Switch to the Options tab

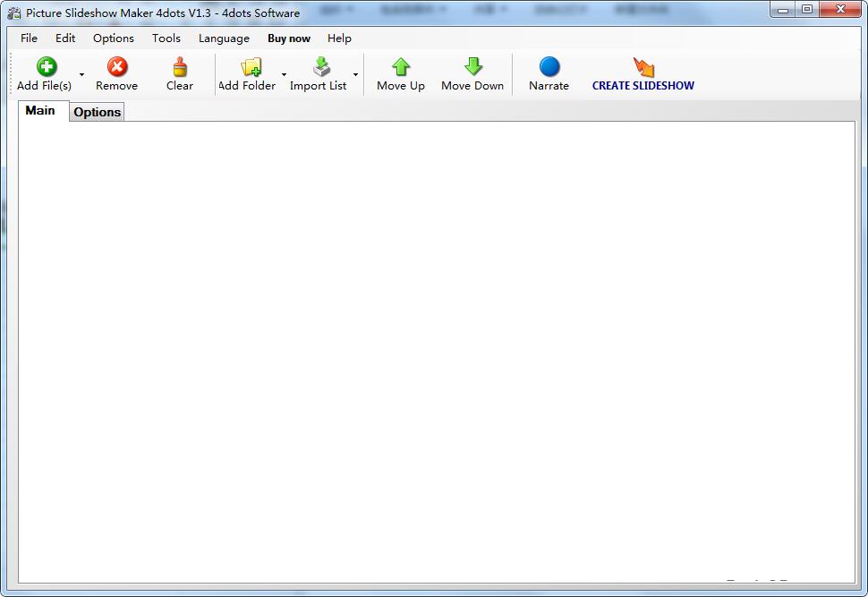97,112
